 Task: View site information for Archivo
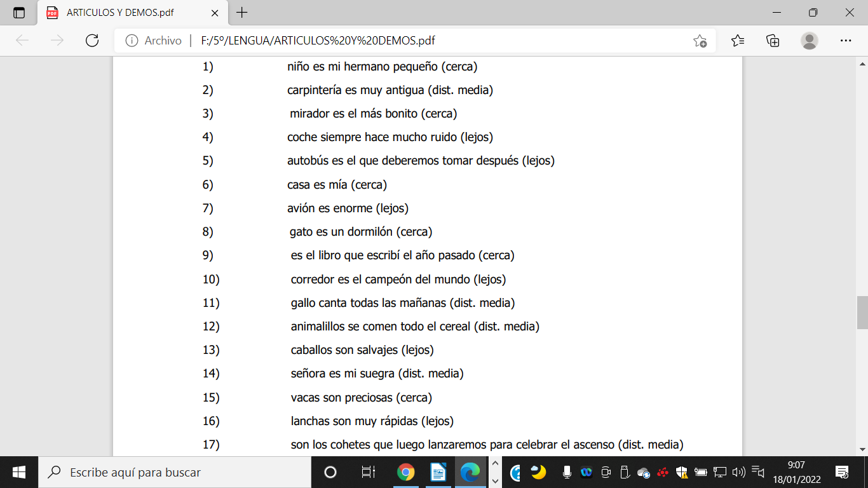coord(153,41)
